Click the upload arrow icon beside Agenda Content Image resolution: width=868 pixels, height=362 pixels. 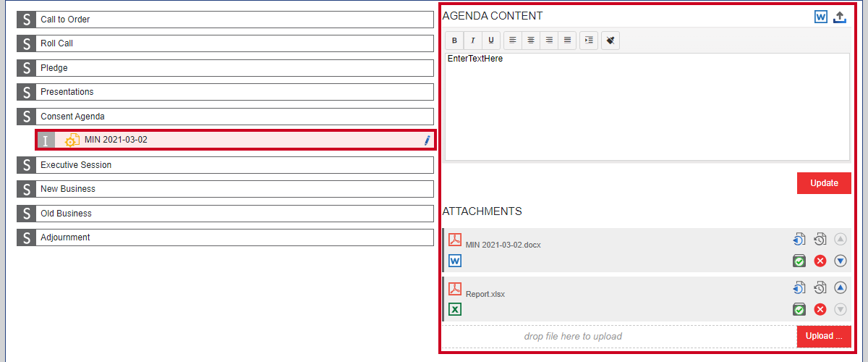(840, 17)
